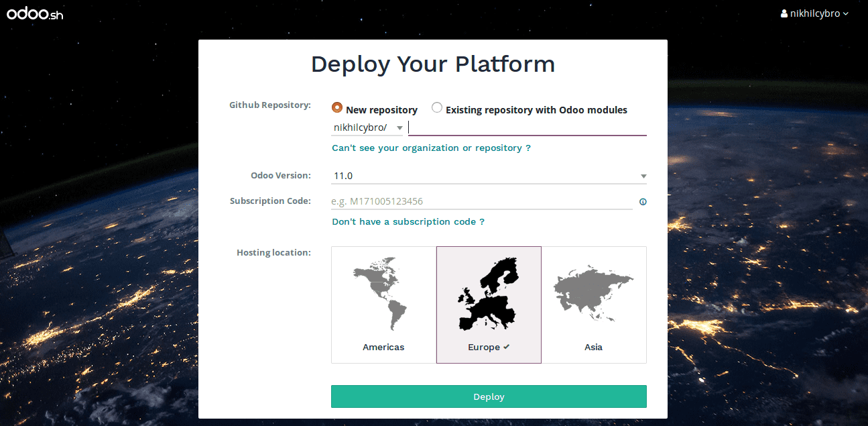
Task: Select the New repository radio button
Action: click(337, 108)
